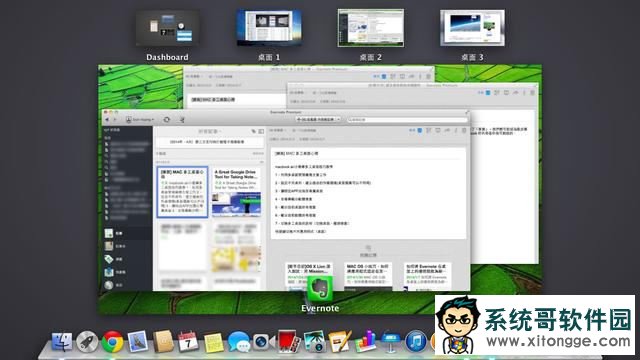This screenshot has height=360, width=640.
Task: Select the '[瘋教] MAC 多工桌面心得' note card
Action: 182,192
